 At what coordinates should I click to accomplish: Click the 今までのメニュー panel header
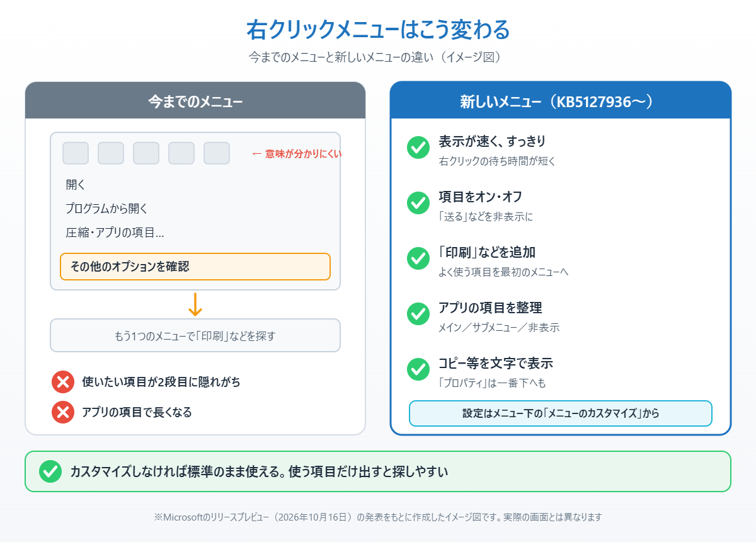tap(195, 100)
